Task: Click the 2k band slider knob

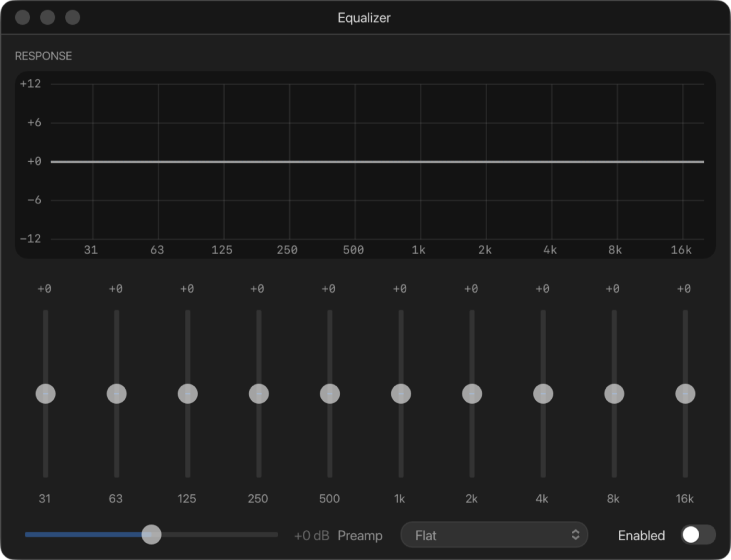Action: coord(471,394)
